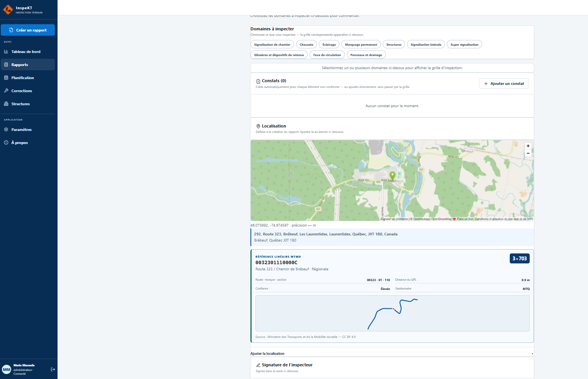Open Tableau de bord in sidebar
Viewport: 588px width, 379px height.
tap(28, 51)
